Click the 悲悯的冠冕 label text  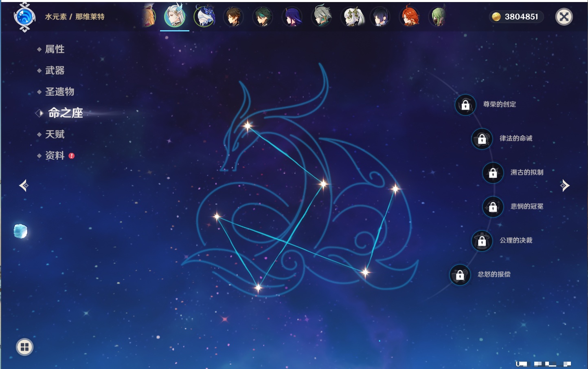(527, 206)
